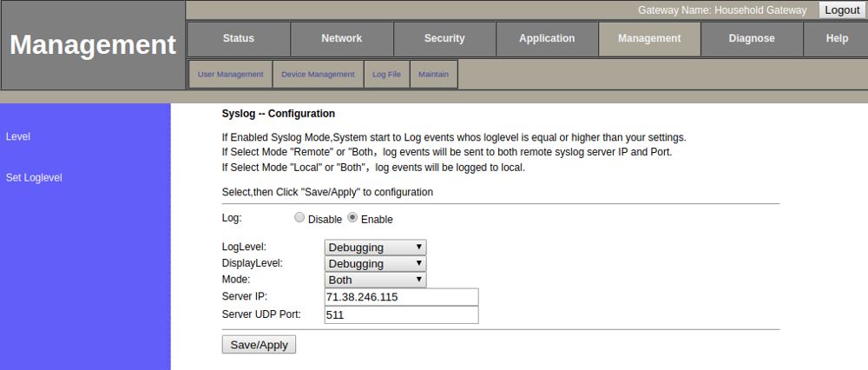This screenshot has width=868, height=370.
Task: Go to the Security tab
Action: tap(444, 38)
